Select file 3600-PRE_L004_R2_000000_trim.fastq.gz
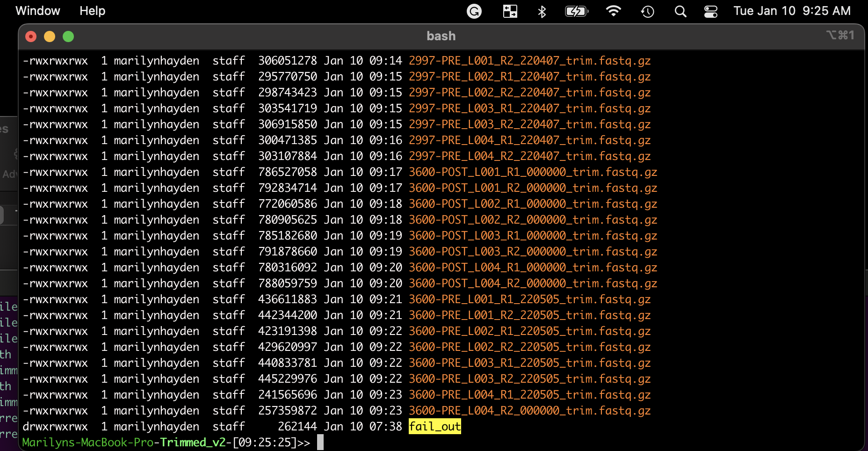Image resolution: width=868 pixels, height=451 pixels. pyautogui.click(x=529, y=410)
